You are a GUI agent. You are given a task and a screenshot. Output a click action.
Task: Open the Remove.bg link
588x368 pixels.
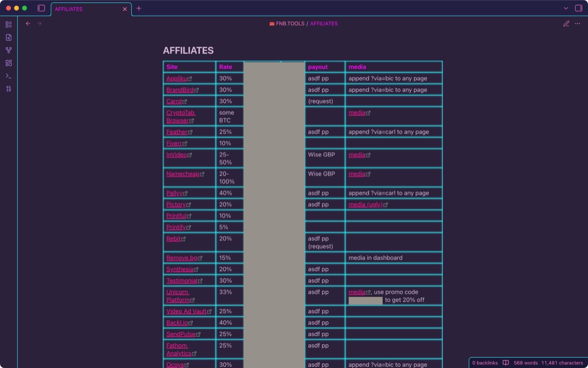pos(182,258)
